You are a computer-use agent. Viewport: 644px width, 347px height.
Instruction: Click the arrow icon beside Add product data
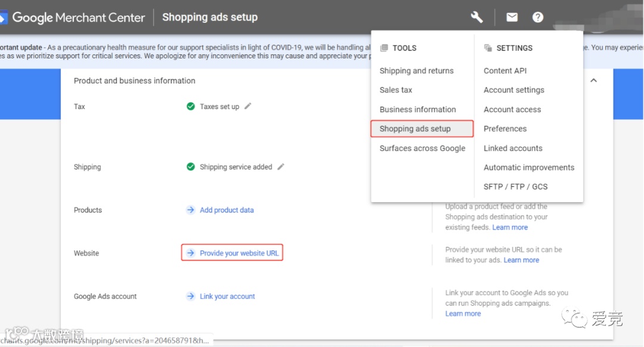click(190, 210)
